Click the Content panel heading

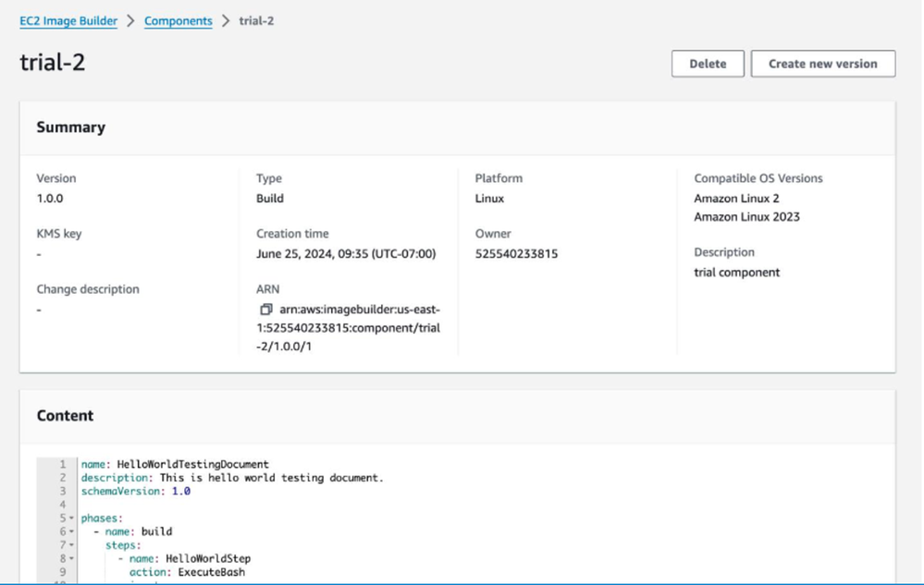click(x=65, y=416)
